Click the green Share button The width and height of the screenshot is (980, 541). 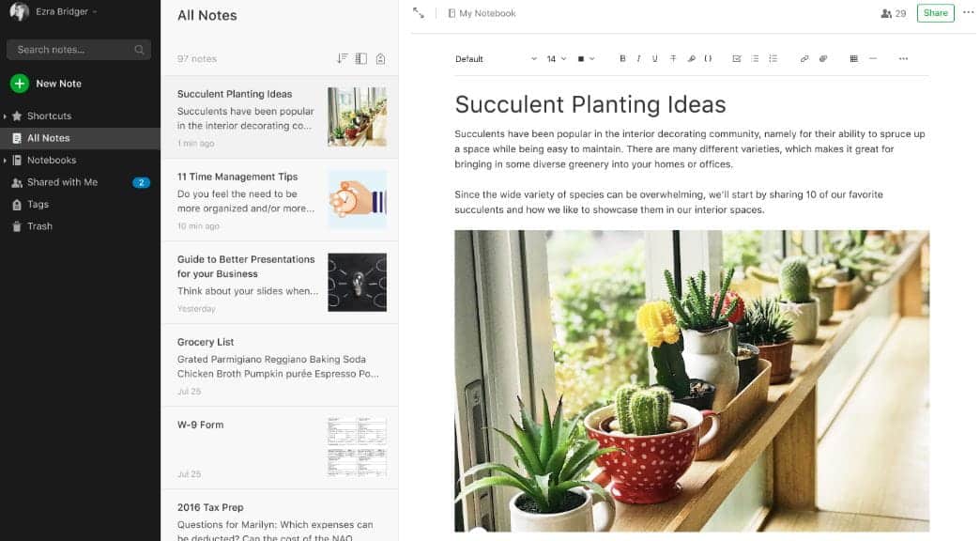pos(935,13)
